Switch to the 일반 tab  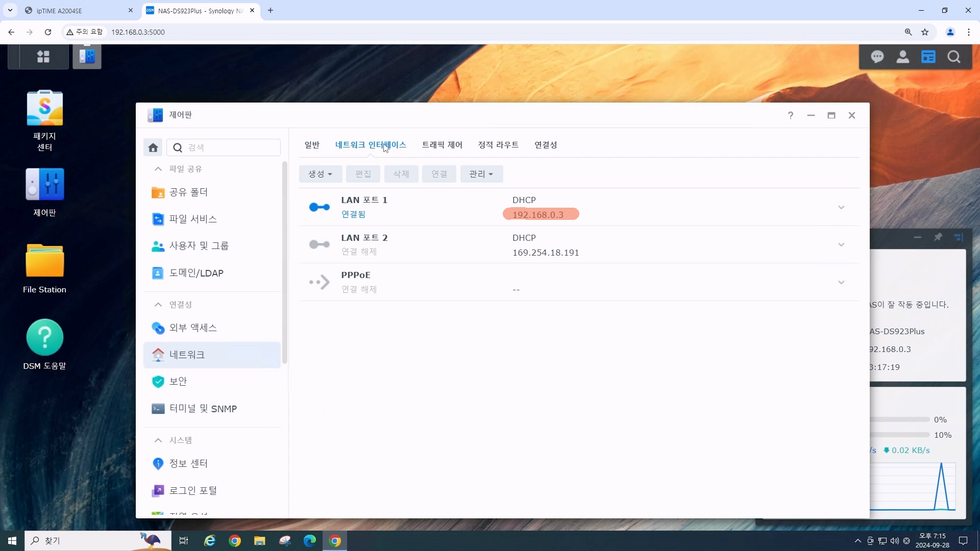click(x=311, y=145)
